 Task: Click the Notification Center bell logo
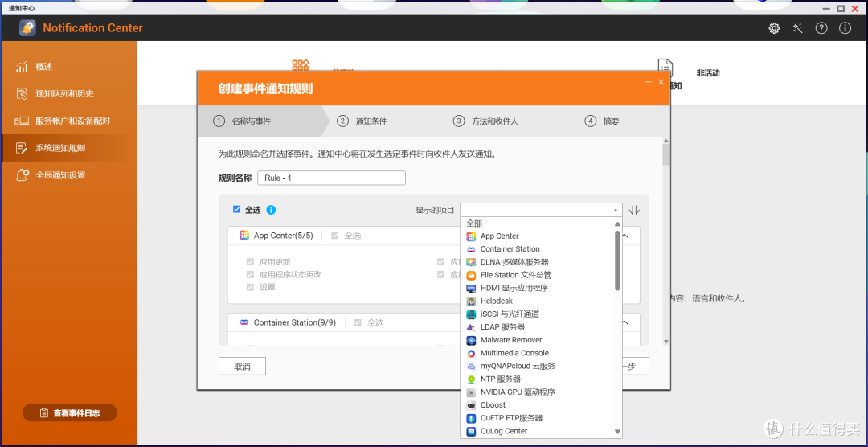27,28
